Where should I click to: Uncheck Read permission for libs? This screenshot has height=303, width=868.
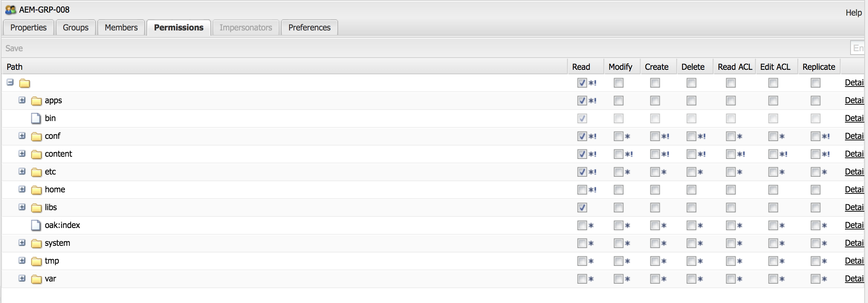click(x=582, y=208)
